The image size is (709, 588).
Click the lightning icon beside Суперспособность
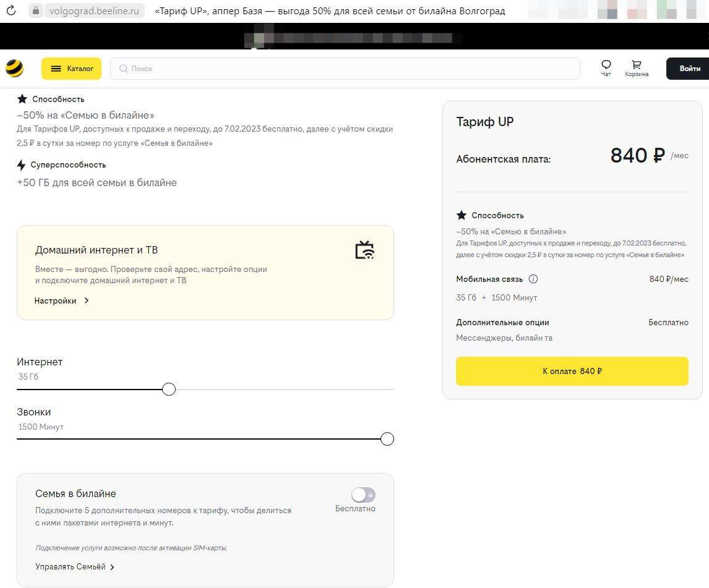click(x=21, y=165)
